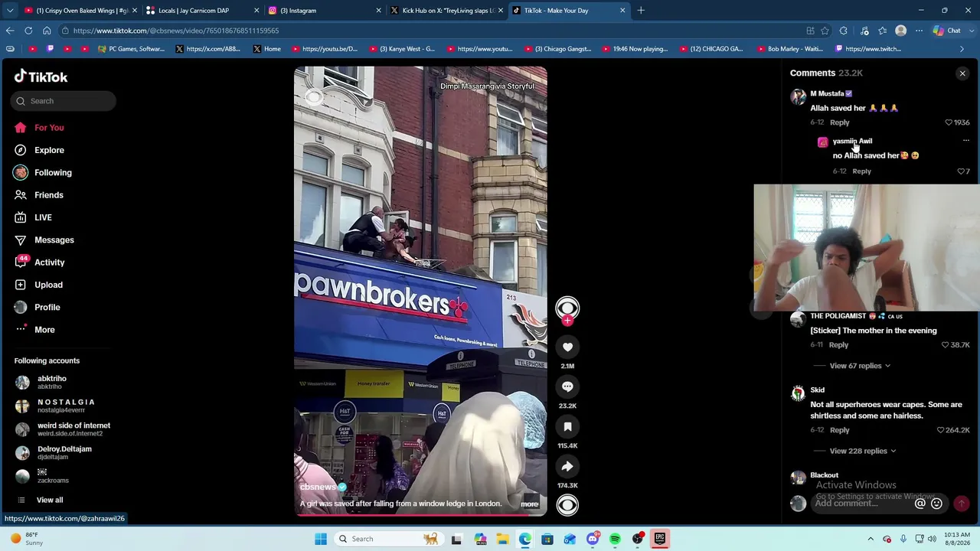The height and width of the screenshot is (551, 980).
Task: Switch to the Instagram tab
Action: pyautogui.click(x=323, y=11)
